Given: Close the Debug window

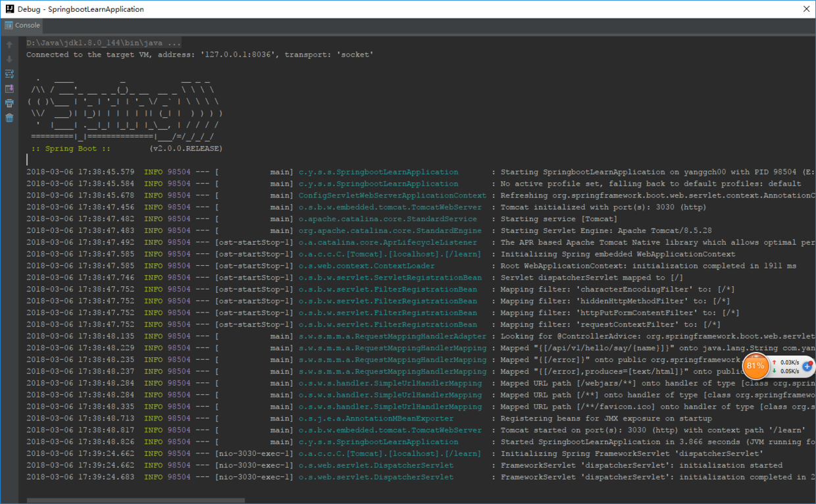Looking at the screenshot, I should pos(806,9).
